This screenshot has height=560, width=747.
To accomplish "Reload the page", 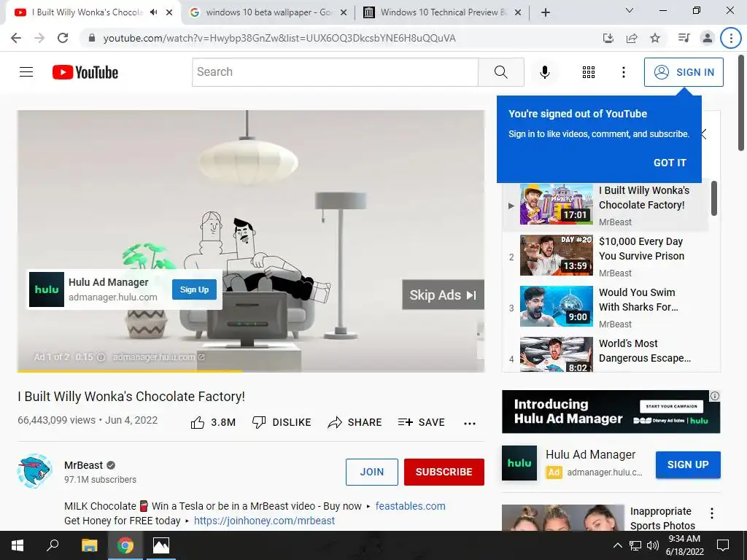I will click(63, 38).
